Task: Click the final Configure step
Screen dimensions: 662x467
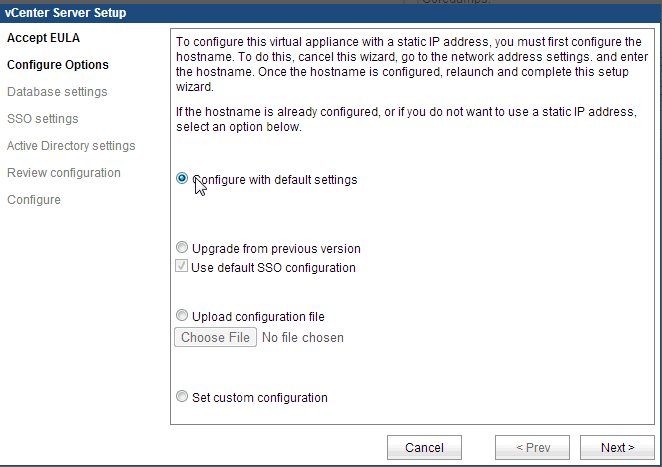Action: (x=34, y=200)
